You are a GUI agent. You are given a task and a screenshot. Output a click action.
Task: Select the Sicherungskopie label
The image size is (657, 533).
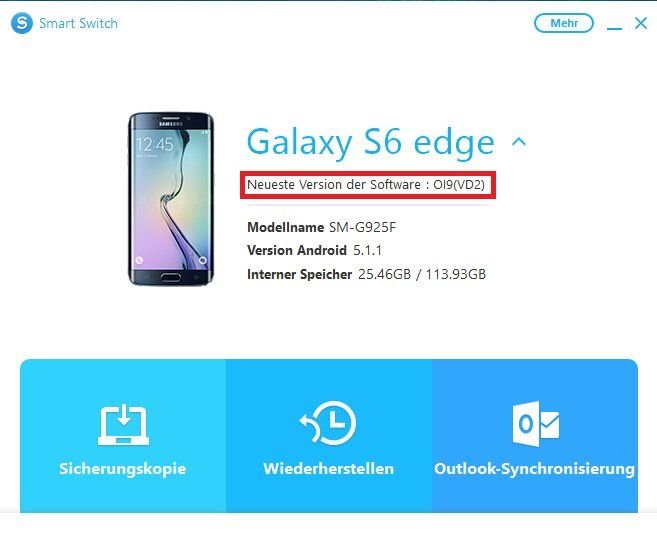[x=122, y=468]
